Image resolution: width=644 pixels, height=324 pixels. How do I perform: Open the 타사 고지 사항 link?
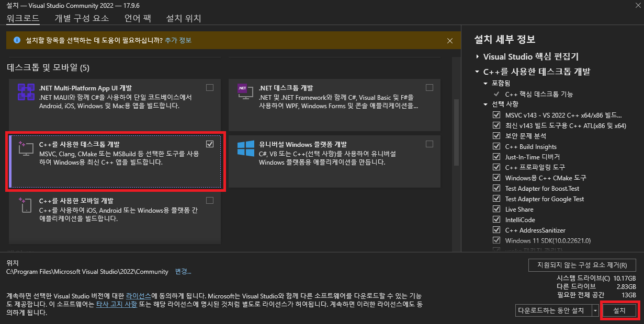pos(116,304)
